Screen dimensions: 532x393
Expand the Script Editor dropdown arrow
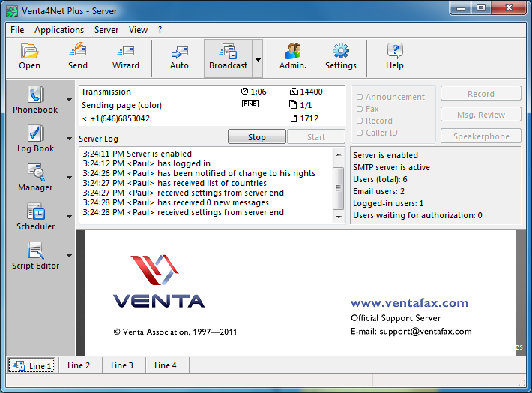(x=69, y=256)
